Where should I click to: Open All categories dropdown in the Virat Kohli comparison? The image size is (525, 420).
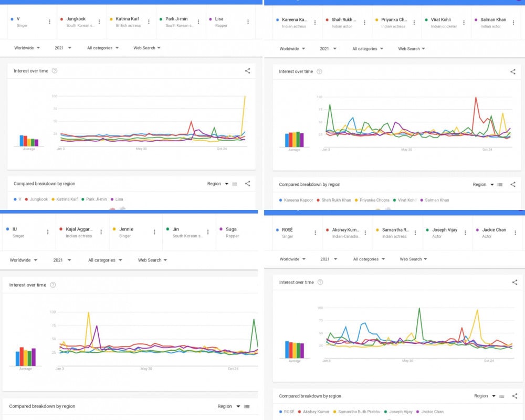[367, 49]
